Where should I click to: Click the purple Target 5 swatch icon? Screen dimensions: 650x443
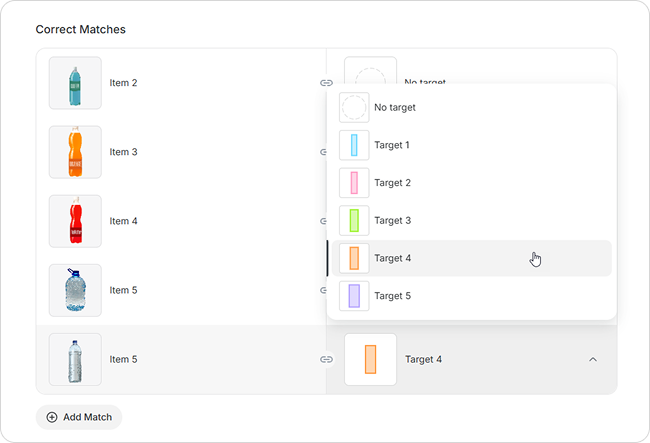[354, 296]
